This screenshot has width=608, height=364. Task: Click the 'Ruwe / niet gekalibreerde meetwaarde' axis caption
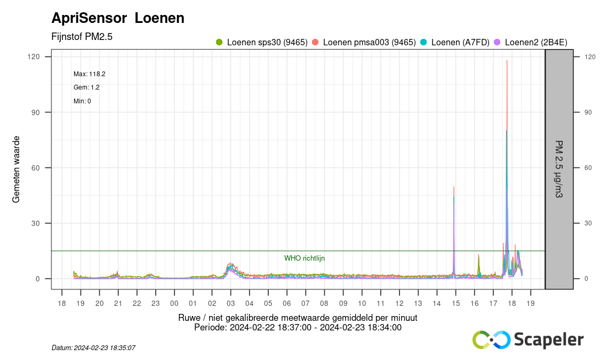298,318
